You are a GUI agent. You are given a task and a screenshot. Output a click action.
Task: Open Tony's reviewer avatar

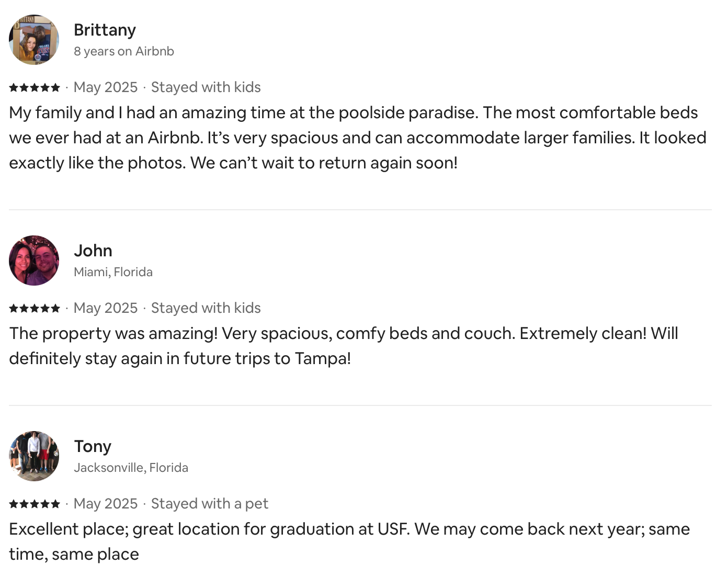click(34, 456)
